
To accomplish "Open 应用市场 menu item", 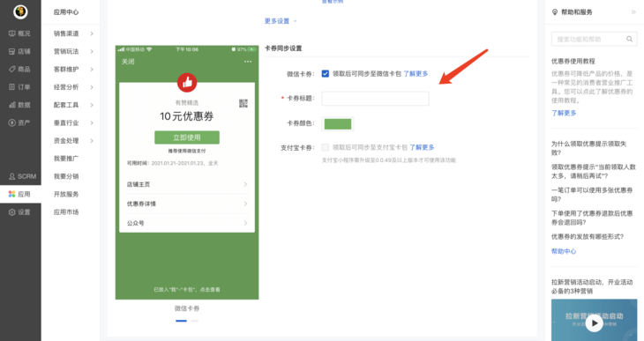I will click(x=66, y=212).
